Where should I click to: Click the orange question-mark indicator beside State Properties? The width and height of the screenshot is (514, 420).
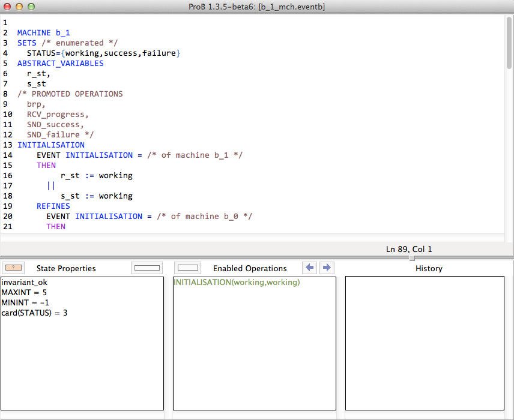13,268
